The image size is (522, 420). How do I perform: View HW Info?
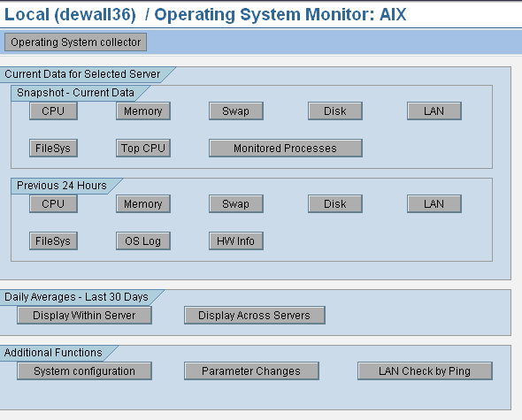(236, 241)
